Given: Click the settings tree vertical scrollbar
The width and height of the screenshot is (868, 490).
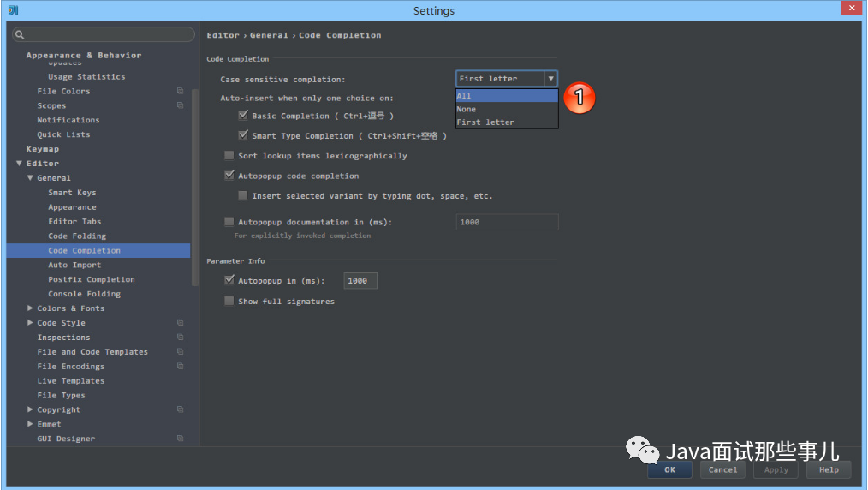Looking at the screenshot, I should click(194, 187).
